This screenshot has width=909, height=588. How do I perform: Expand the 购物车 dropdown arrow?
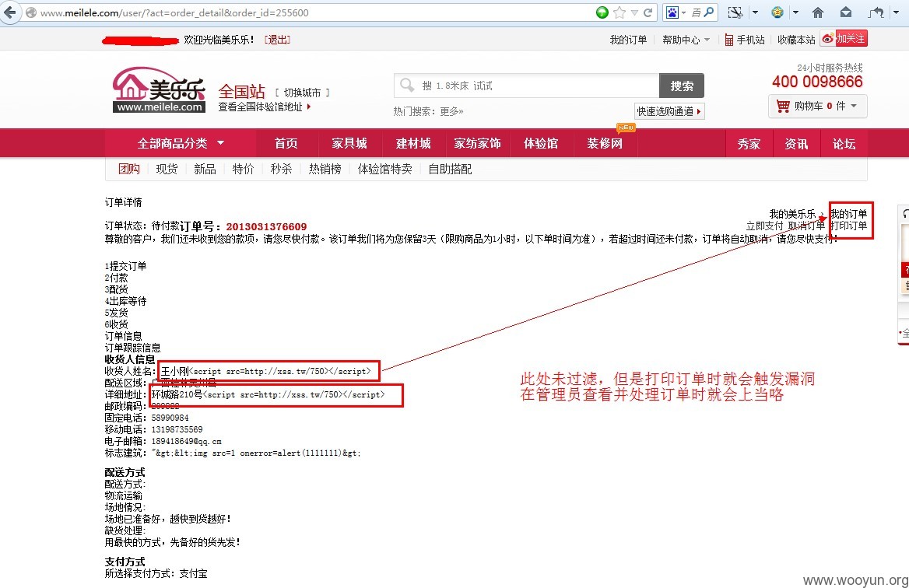pos(854,106)
